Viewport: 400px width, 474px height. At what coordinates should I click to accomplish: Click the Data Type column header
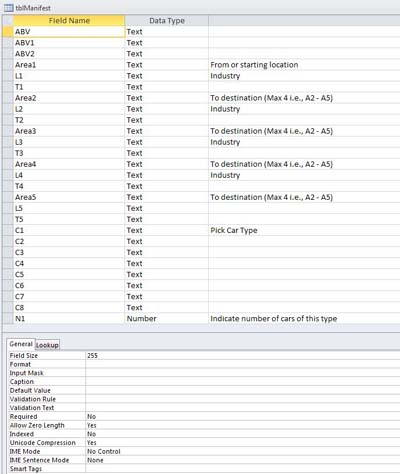[x=167, y=21]
